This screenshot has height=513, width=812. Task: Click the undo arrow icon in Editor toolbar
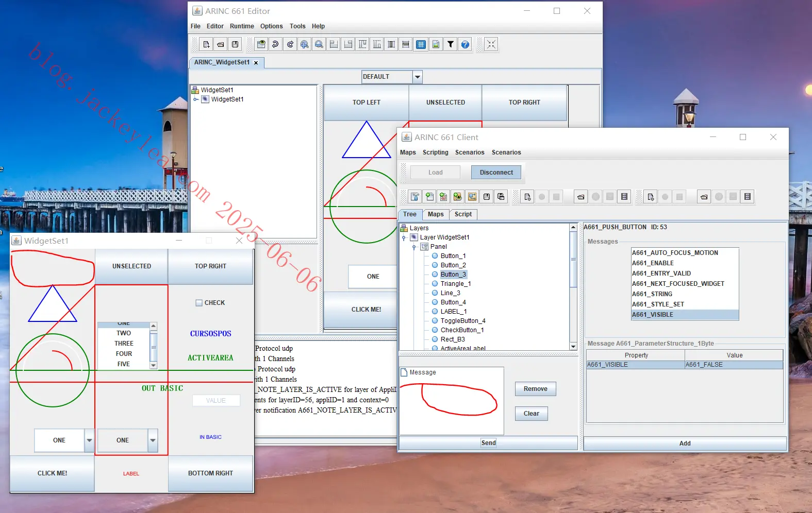point(276,44)
